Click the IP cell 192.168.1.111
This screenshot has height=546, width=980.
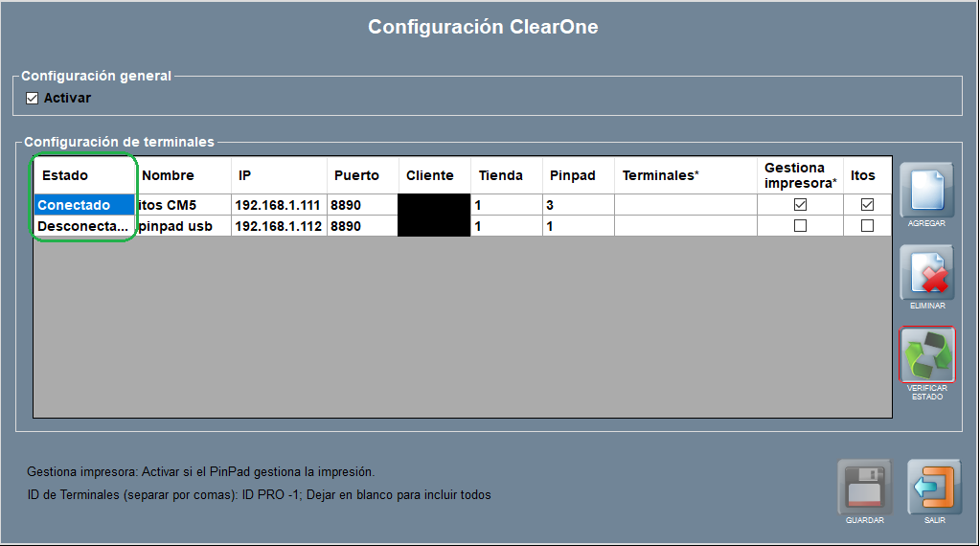(x=278, y=205)
